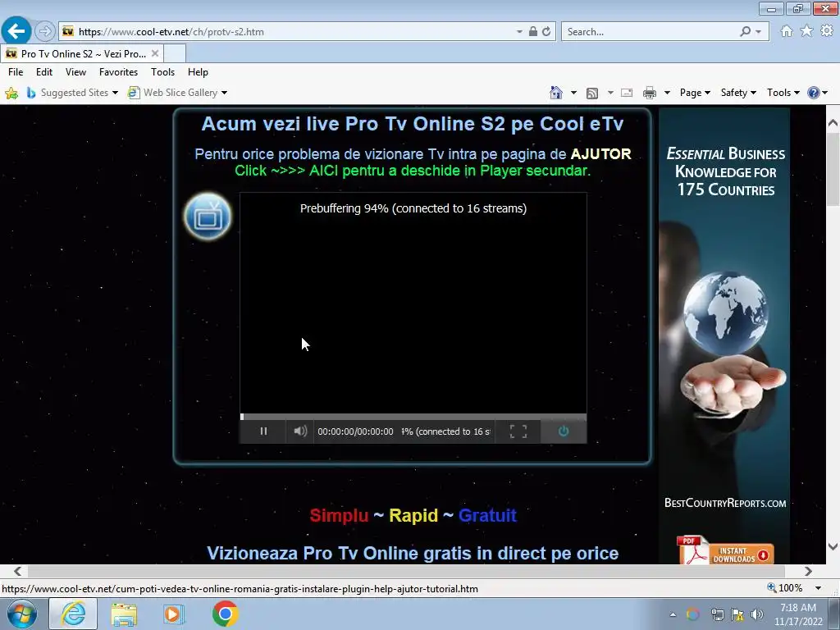Click the 100% zoom level button
This screenshot has width=840, height=630.
[785, 588]
